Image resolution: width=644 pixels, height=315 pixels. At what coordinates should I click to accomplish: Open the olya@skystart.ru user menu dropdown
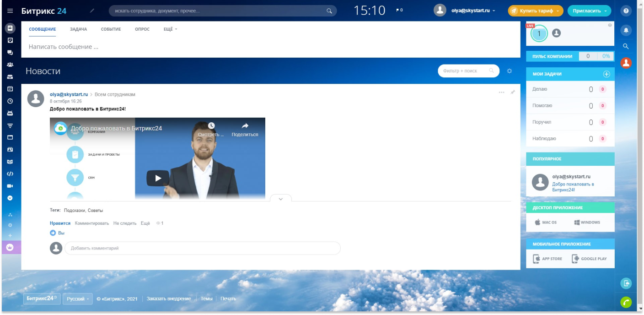point(465,11)
